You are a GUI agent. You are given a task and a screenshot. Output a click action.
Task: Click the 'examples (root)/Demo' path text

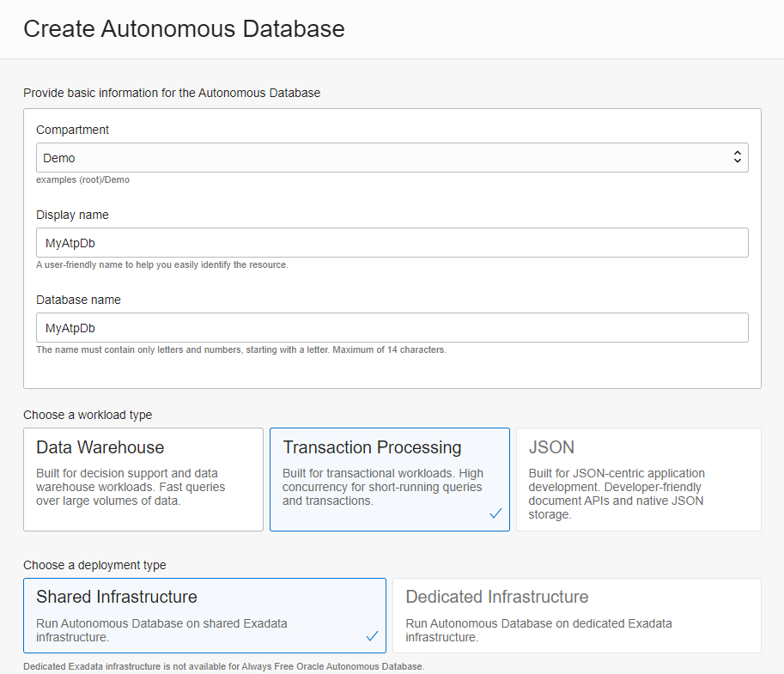click(82, 179)
